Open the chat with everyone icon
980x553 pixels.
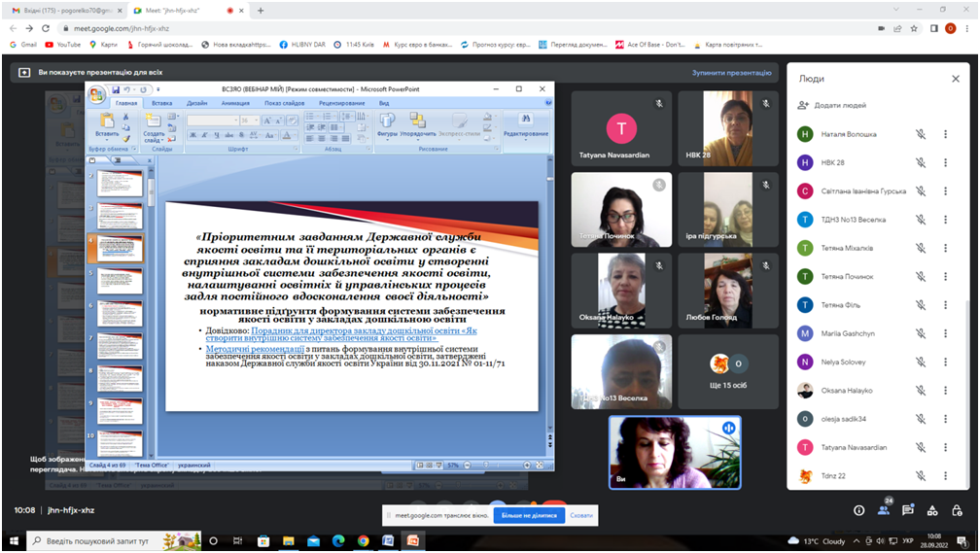point(908,510)
